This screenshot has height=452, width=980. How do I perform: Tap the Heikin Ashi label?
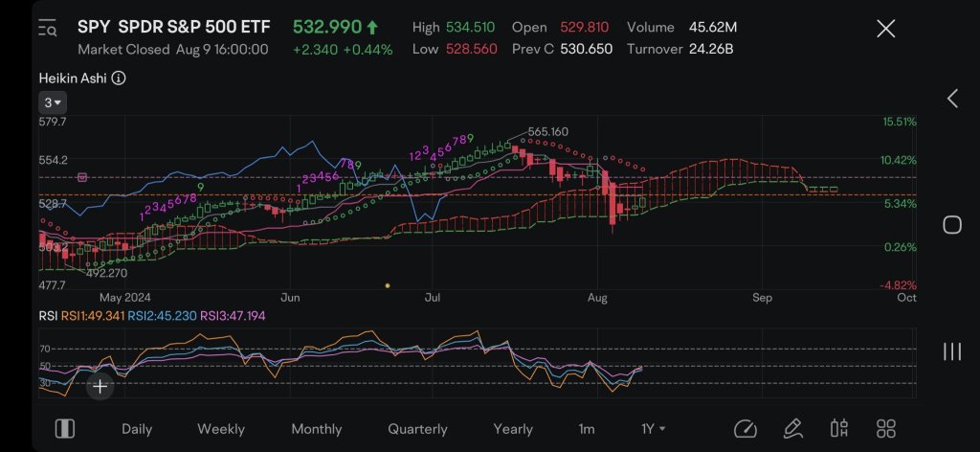73,79
